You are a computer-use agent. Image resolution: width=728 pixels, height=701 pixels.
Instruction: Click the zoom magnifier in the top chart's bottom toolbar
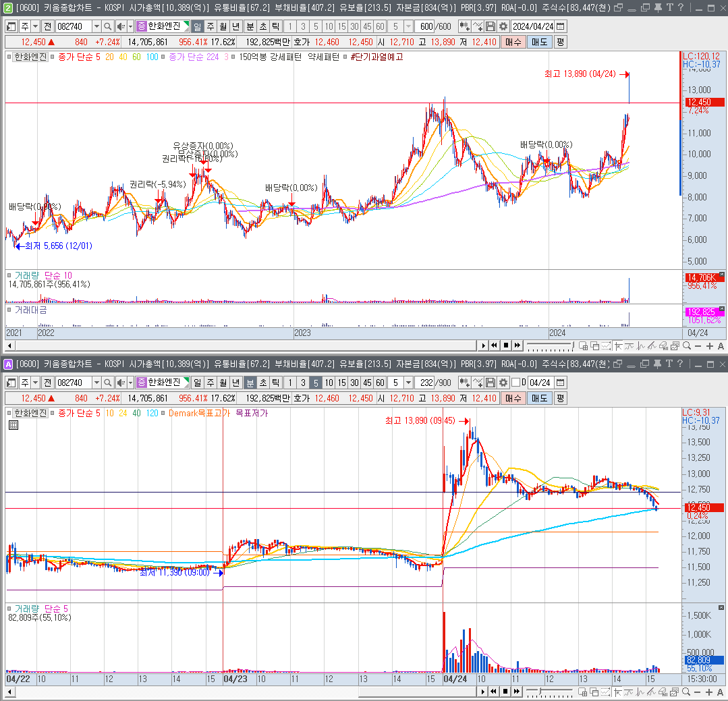(x=687, y=346)
